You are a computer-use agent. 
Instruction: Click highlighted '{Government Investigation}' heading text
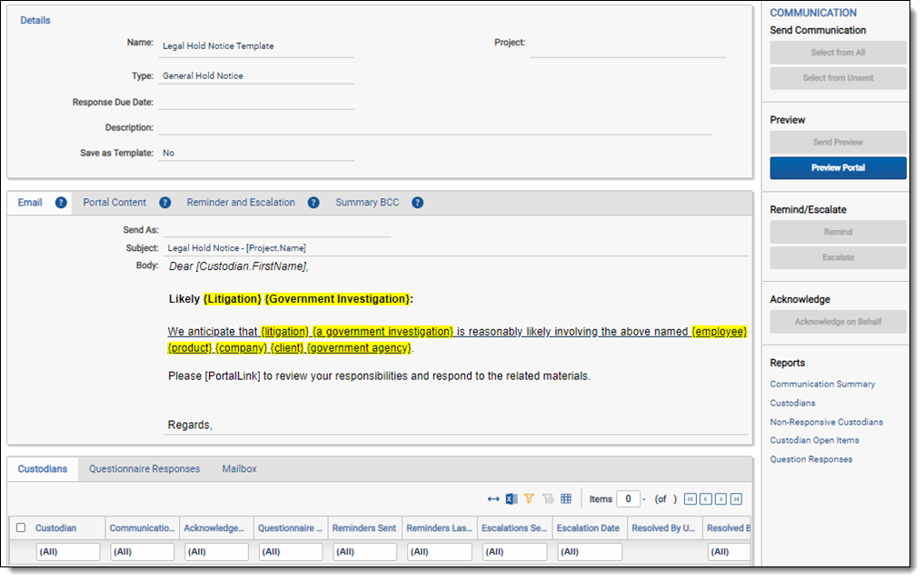point(338,299)
